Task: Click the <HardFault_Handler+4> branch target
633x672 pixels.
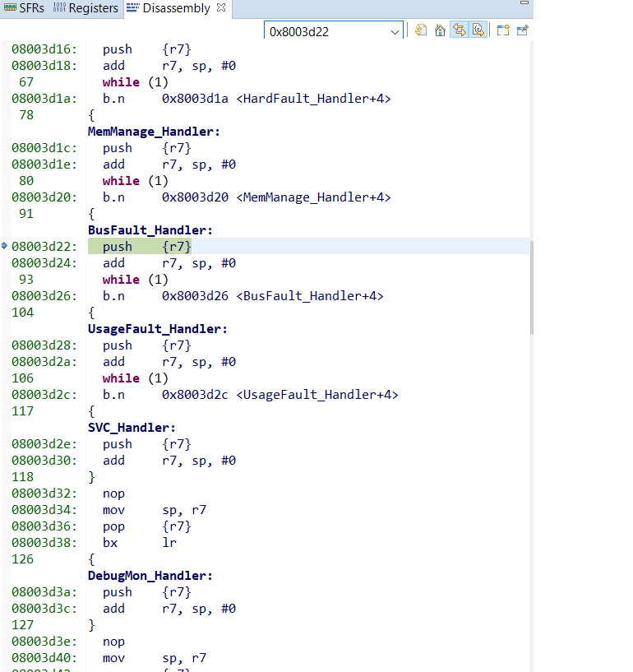Action: pos(313,99)
